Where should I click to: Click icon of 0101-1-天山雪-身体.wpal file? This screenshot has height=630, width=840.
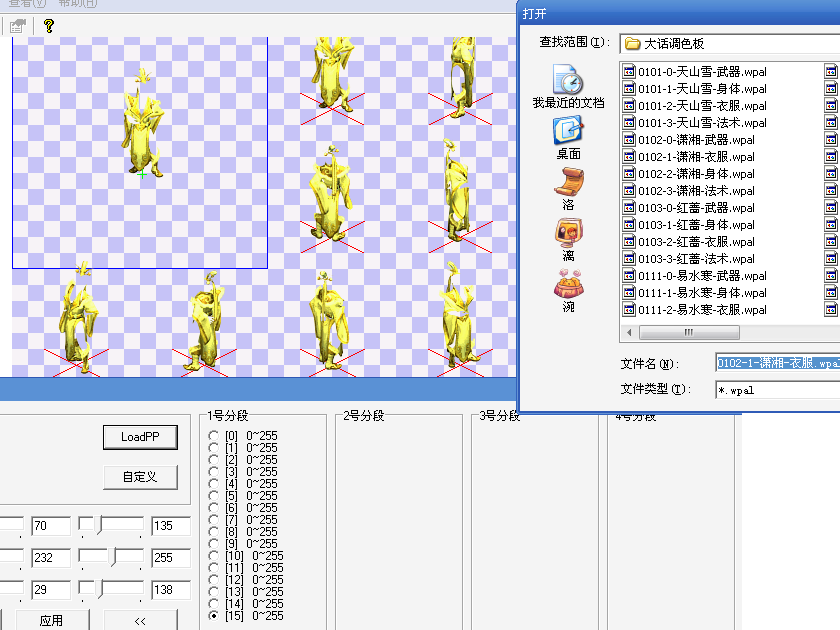click(629, 88)
